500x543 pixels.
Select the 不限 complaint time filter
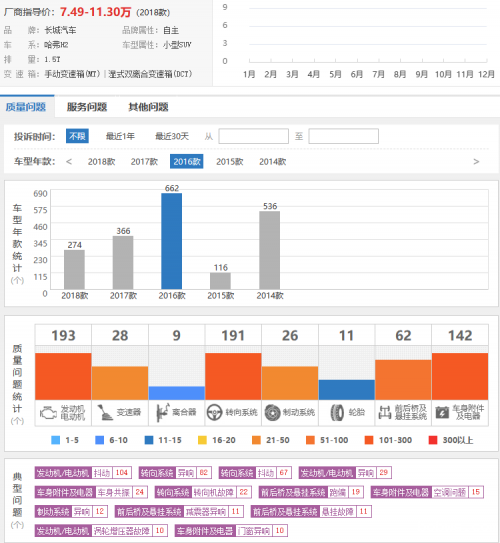pyautogui.click(x=77, y=136)
